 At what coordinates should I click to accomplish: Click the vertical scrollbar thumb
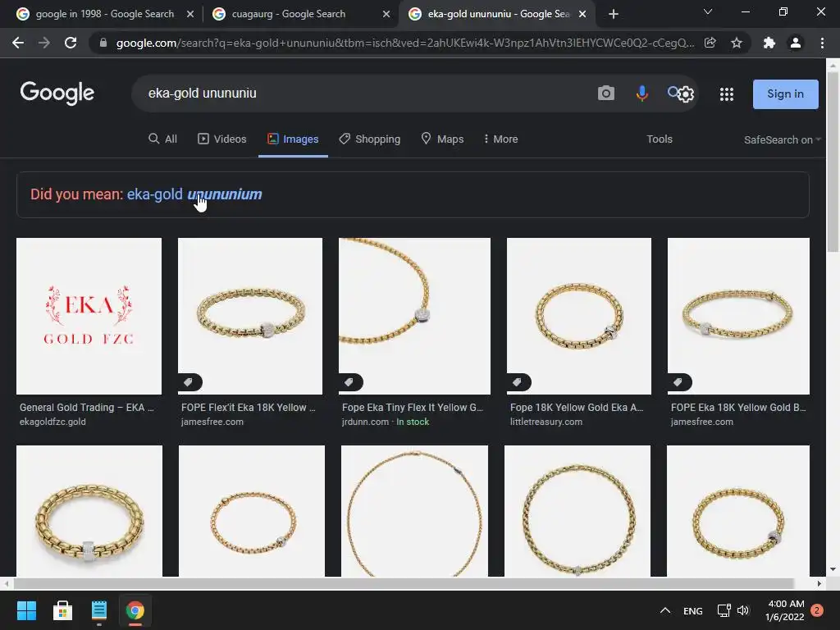833,161
